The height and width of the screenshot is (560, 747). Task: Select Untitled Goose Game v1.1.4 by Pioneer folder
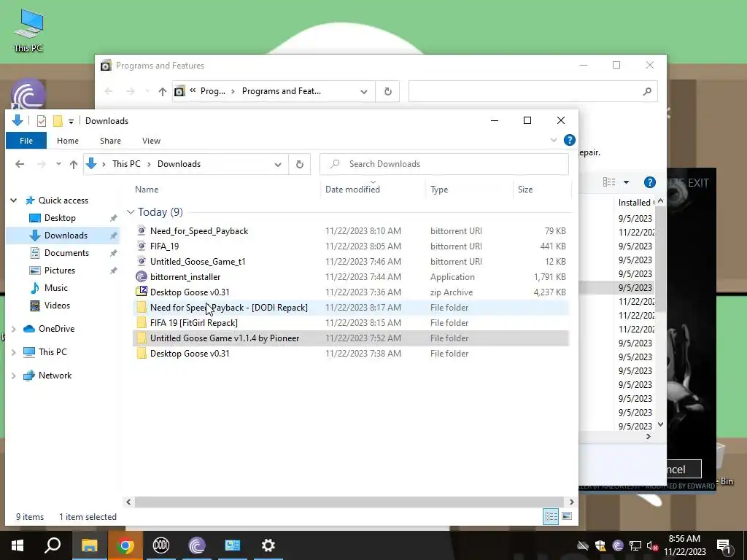pos(351,338)
